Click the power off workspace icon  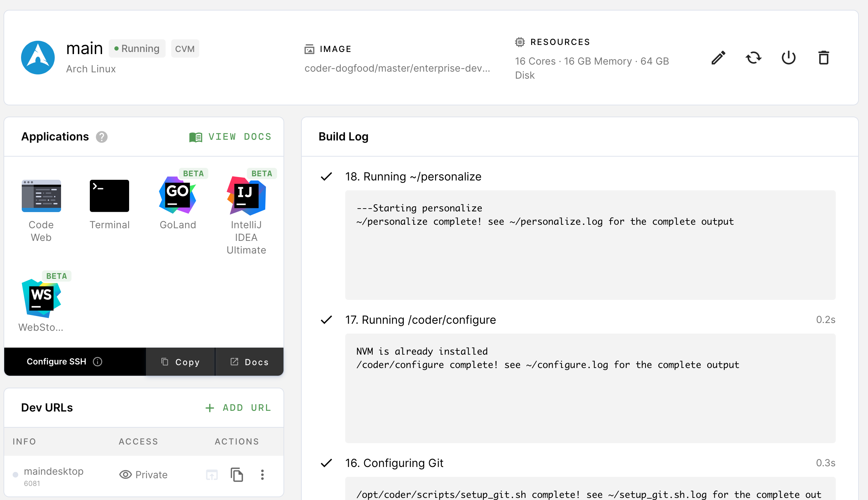[788, 58]
